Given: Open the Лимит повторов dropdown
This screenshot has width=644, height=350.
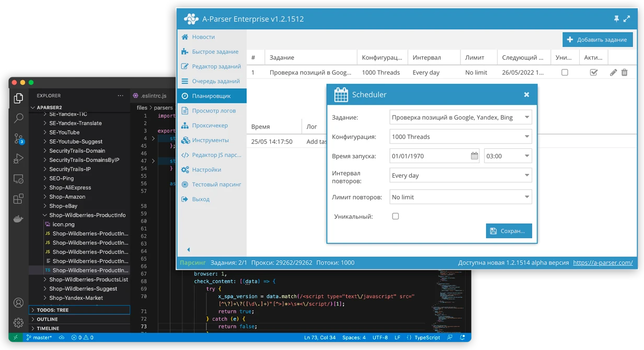Looking at the screenshot, I should (461, 197).
